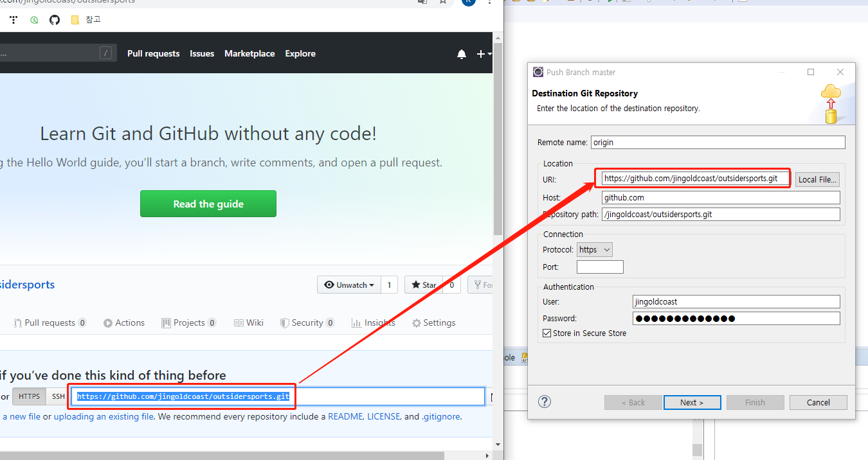This screenshot has width=868, height=460.
Task: Click the Host field showing github.com
Action: pyautogui.click(x=721, y=197)
